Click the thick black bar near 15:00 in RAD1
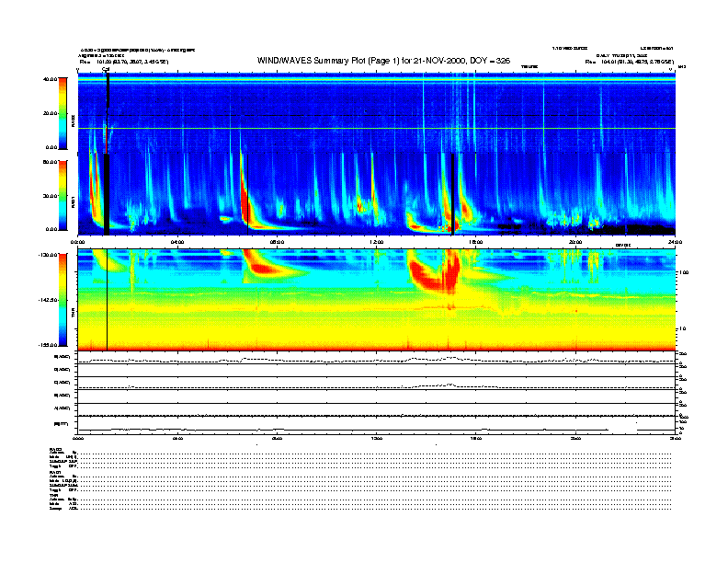Screen dimensions: 728x563 click(453, 193)
